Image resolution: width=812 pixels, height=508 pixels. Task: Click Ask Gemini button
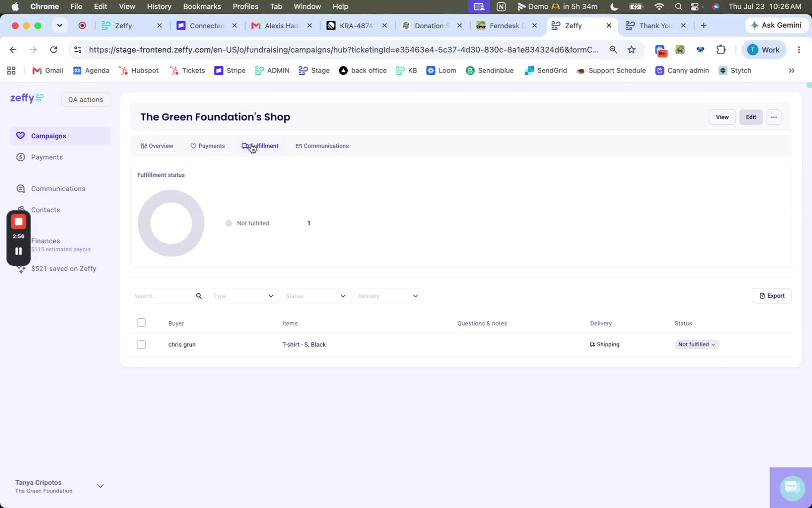(776, 25)
